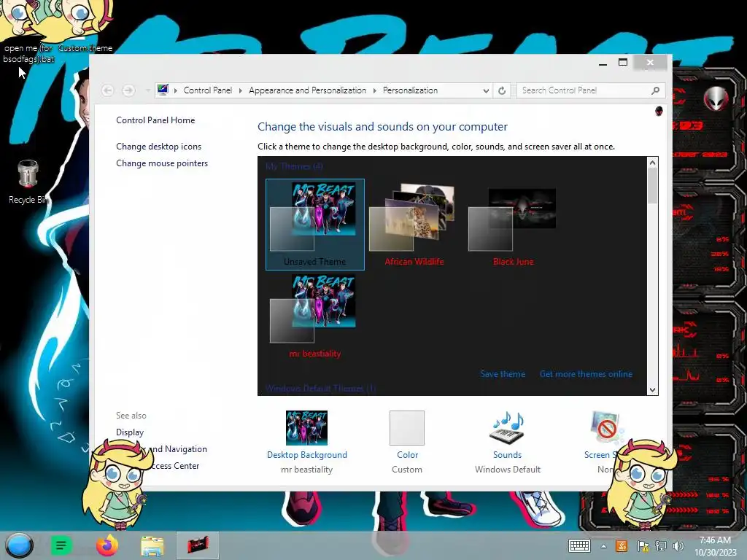Open the green notes app in taskbar
This screenshot has width=747, height=560.
coord(61,545)
